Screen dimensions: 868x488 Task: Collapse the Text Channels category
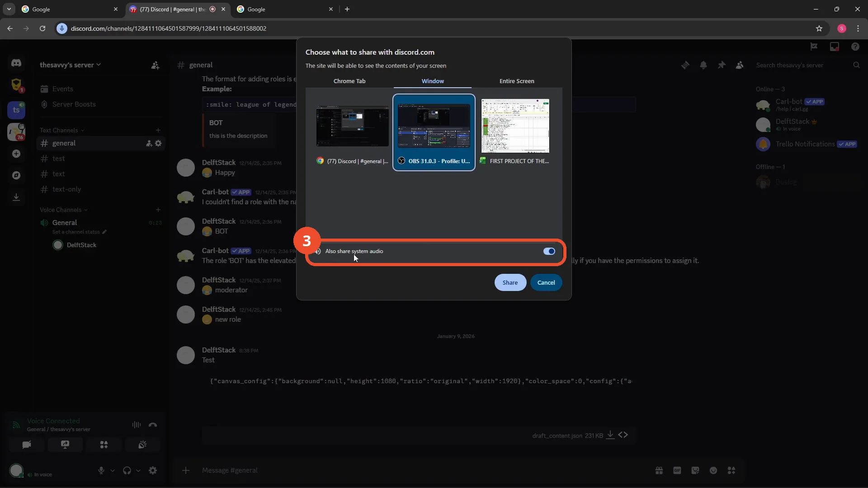(62, 130)
